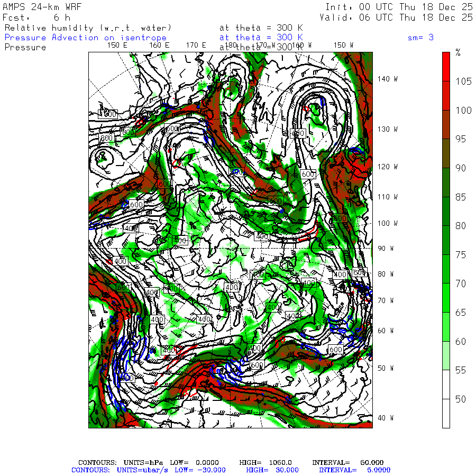476x476 pixels.
Task: Click the '70 W' longitude label
Action: click(x=386, y=300)
